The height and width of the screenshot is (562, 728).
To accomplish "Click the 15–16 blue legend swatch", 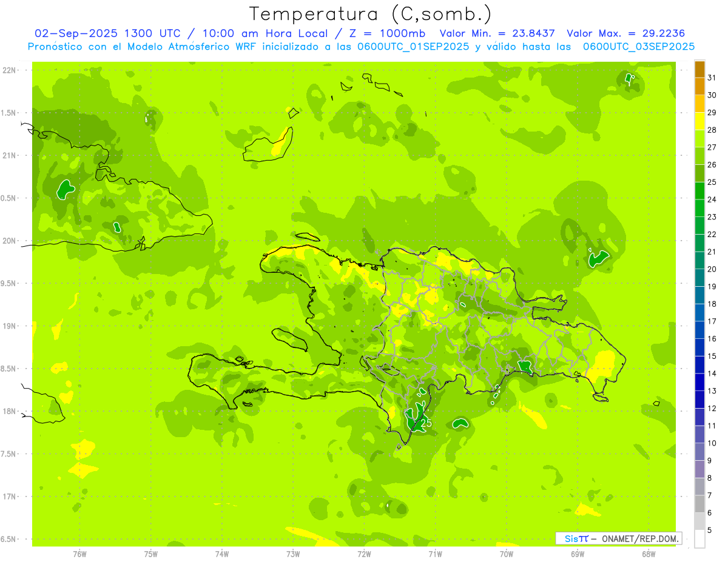I will (699, 347).
